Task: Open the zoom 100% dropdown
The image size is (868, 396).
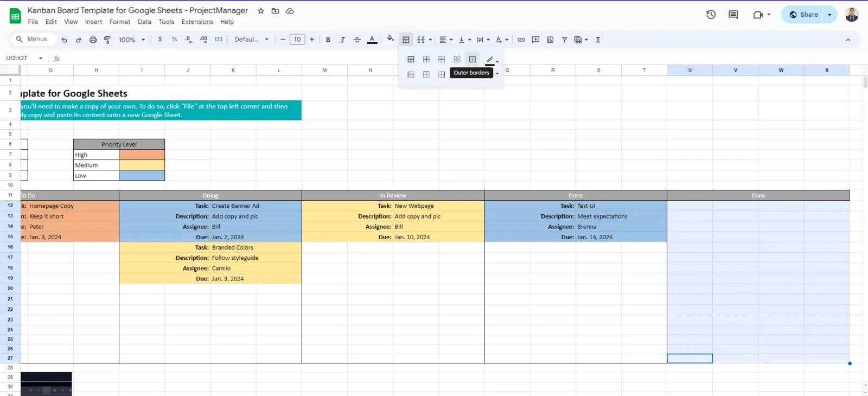Action: (x=132, y=40)
